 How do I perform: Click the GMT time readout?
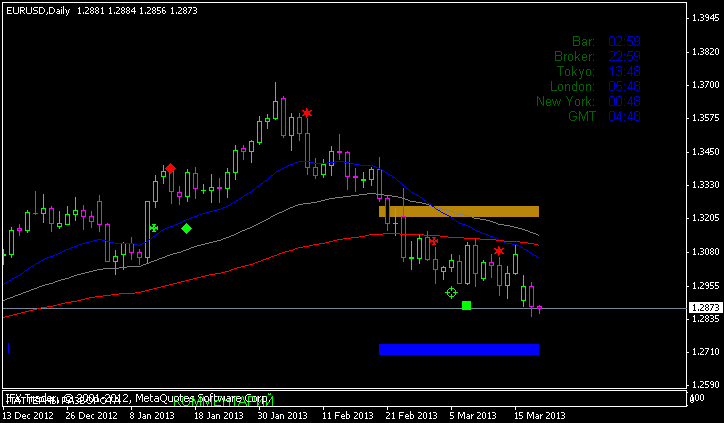(x=624, y=116)
